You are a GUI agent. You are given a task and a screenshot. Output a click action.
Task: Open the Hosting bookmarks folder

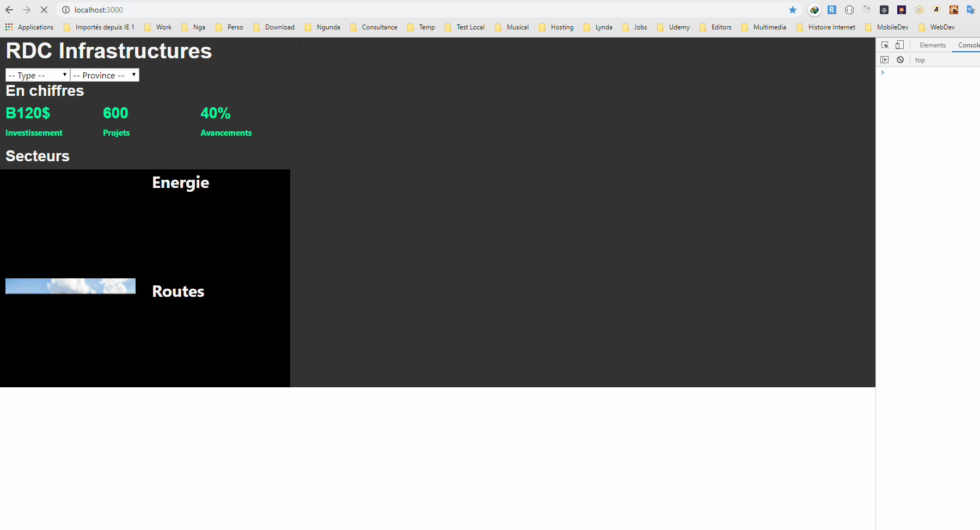(x=556, y=27)
